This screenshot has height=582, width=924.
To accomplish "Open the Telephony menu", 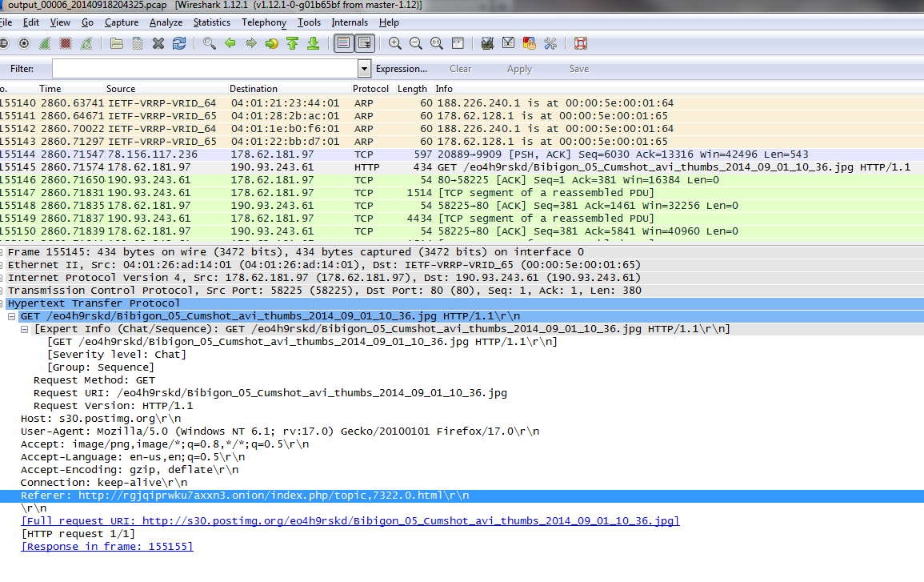I will pos(263,22).
